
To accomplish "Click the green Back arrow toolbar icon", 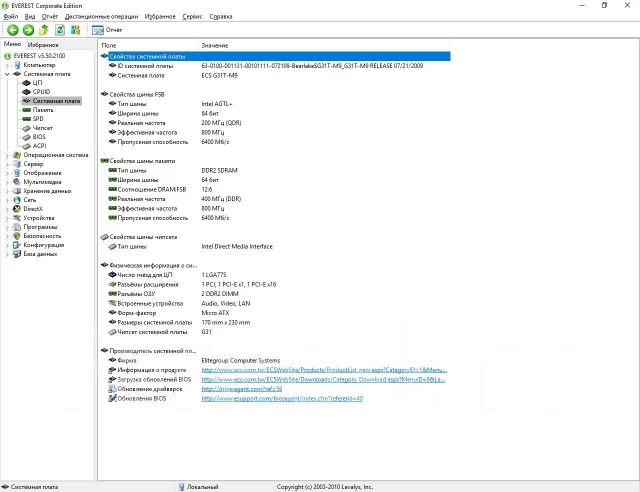I will point(13,30).
